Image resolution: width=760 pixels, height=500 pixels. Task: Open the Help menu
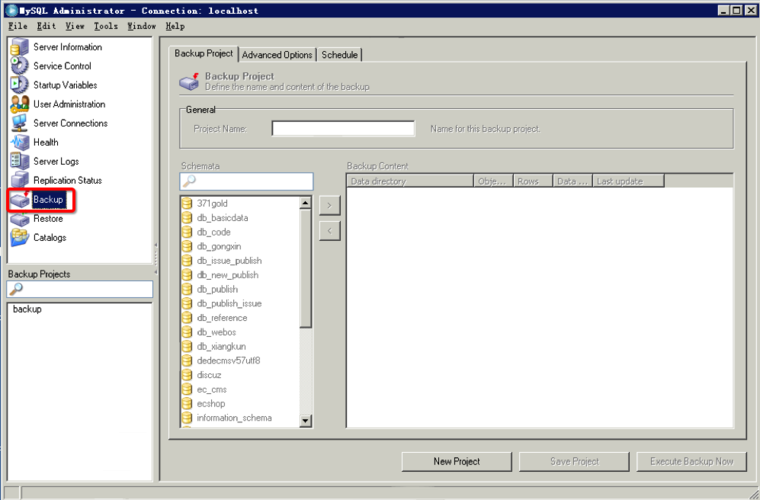(x=175, y=26)
